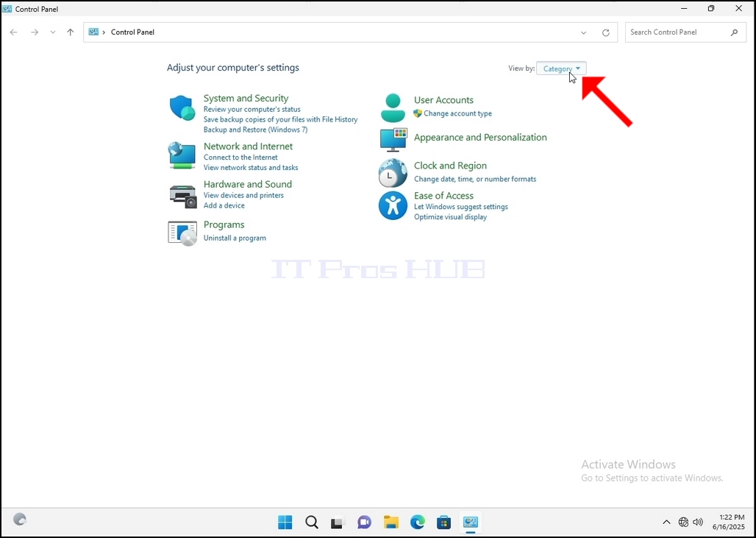This screenshot has height=538, width=756.
Task: Go up one level with Up arrow
Action: (71, 32)
